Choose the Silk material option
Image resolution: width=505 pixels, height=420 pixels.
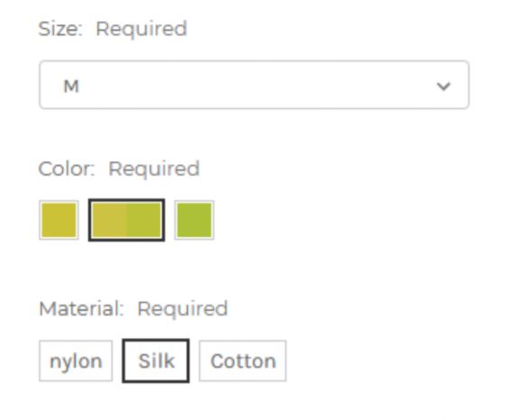(x=156, y=361)
